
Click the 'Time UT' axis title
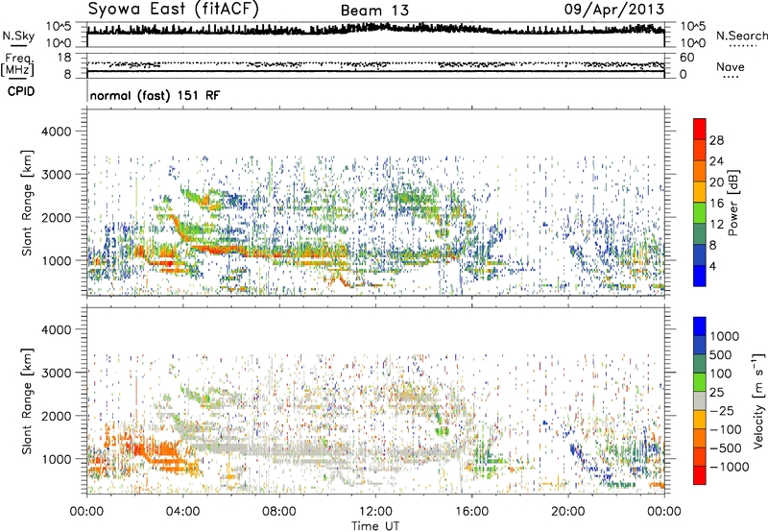tap(375, 525)
